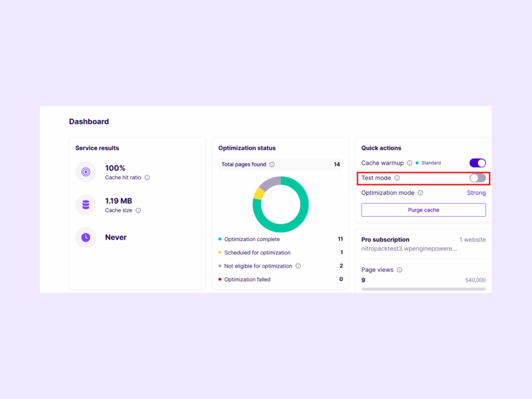
Task: Click the 'Optimization mode' label
Action: [x=388, y=193]
